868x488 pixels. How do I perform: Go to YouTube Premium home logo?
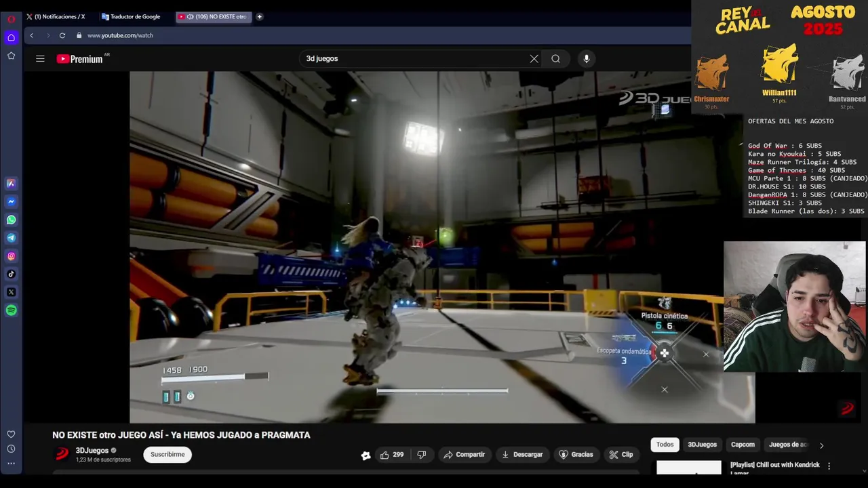pyautogui.click(x=80, y=59)
